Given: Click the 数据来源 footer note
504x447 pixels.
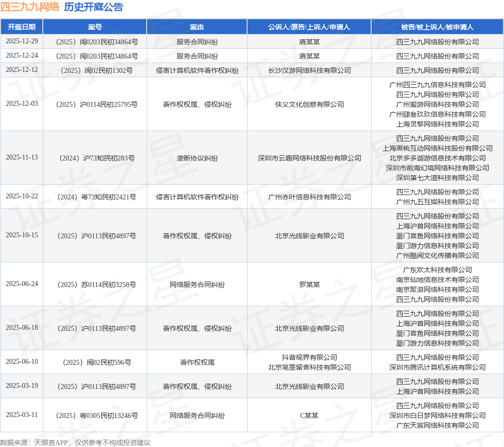Looking at the screenshot, I should point(75,443).
